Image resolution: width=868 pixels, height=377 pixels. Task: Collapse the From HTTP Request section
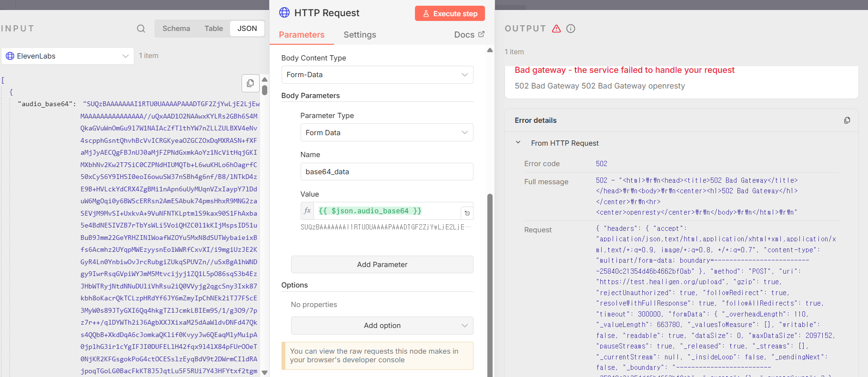click(x=518, y=143)
